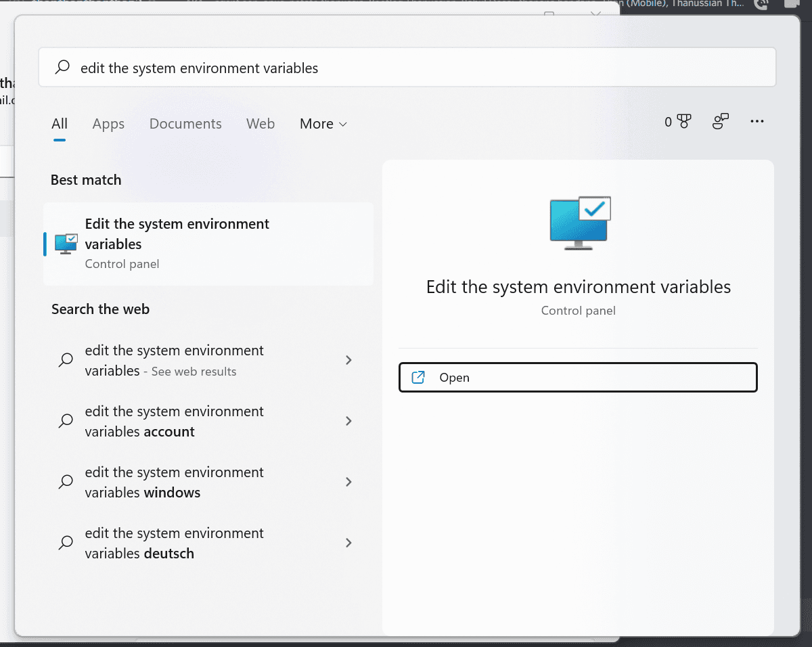The height and width of the screenshot is (647, 812).
Task: Click the preview pane title 'Edit the system environment variables'
Action: pyautogui.click(x=579, y=287)
